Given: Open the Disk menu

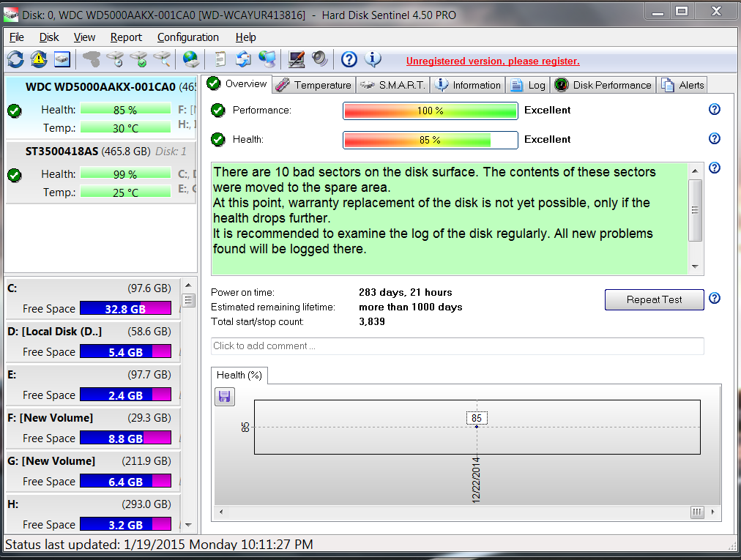Looking at the screenshot, I should tap(49, 37).
